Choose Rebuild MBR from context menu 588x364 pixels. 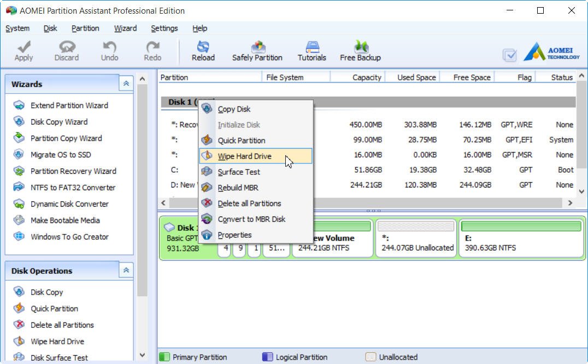point(256,188)
